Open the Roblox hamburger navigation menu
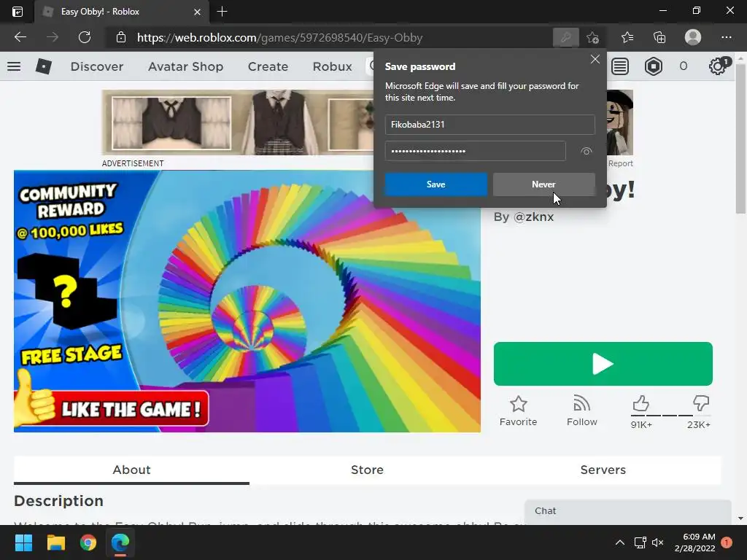747x560 pixels. click(14, 66)
